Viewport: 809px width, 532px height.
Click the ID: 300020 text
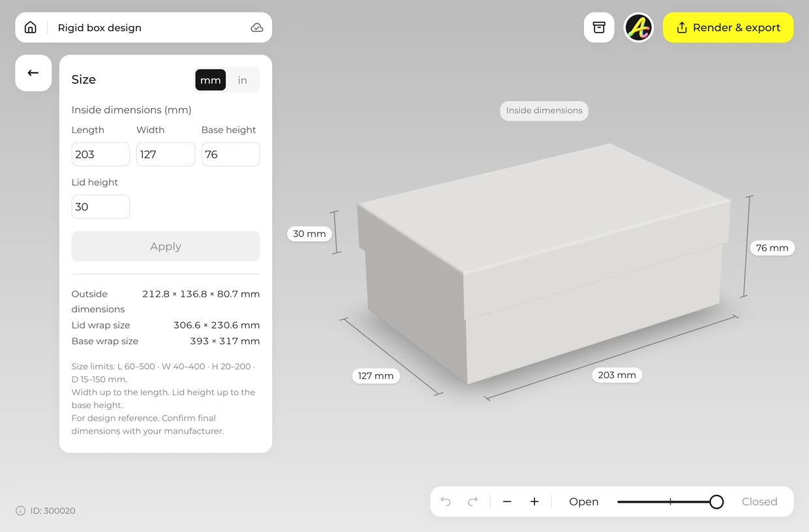[53, 510]
